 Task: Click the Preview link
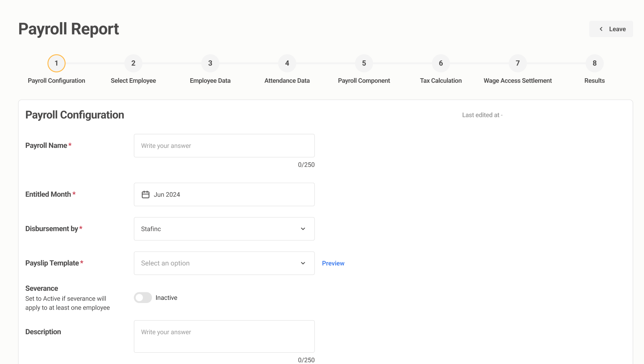tap(333, 263)
